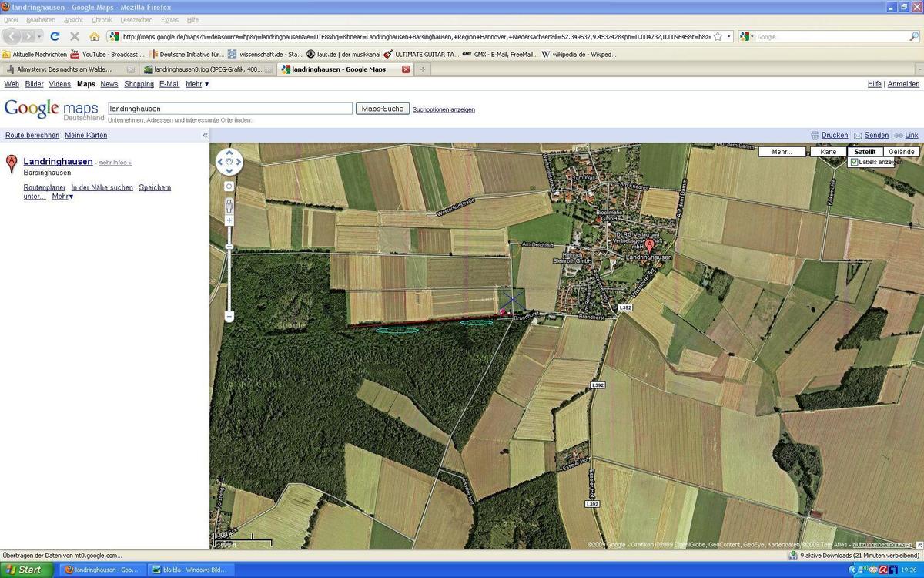Switch map to Karte view
The height and width of the screenshot is (578, 924).
pyautogui.click(x=829, y=152)
